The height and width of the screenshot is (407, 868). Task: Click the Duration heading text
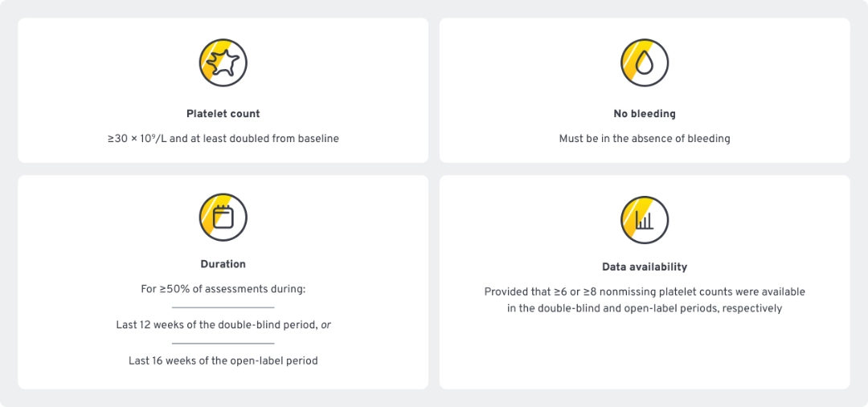[x=223, y=264]
